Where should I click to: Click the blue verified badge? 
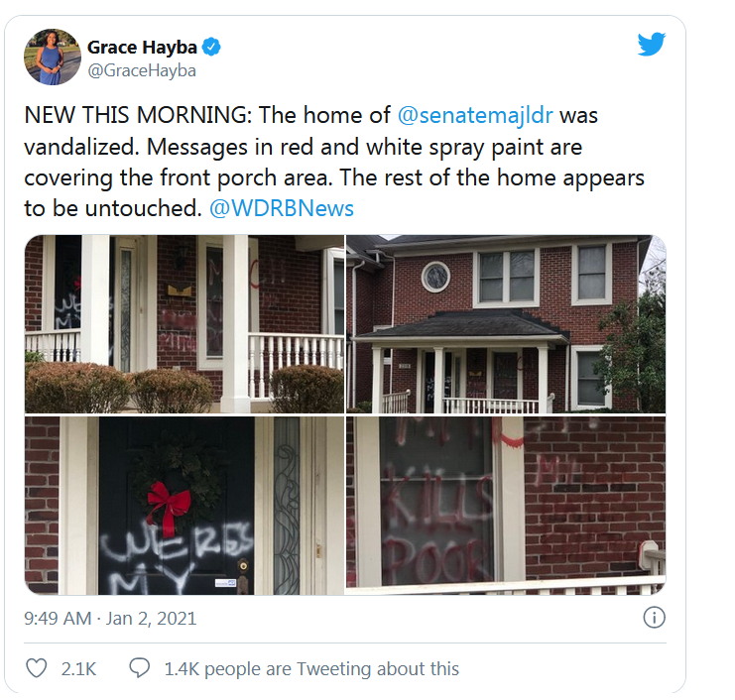[211, 47]
